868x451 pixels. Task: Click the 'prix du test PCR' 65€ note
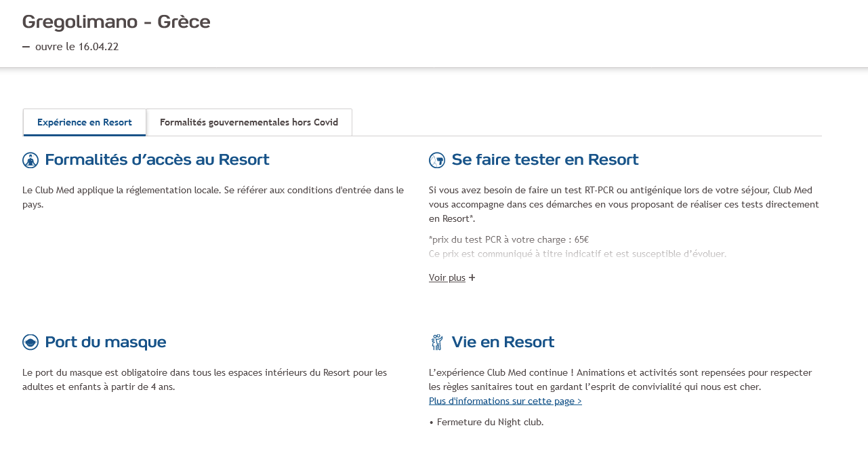[509, 239]
